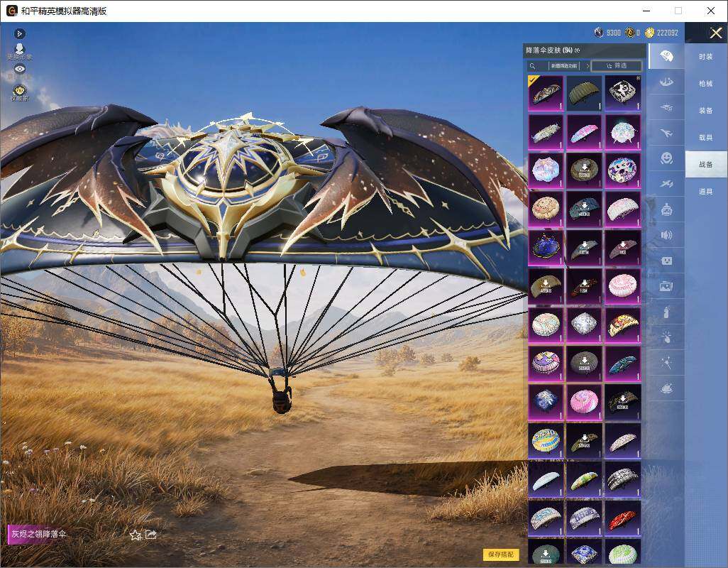
Task: Select the dark blue round parachute skin thumbnail
Action: 546,248
